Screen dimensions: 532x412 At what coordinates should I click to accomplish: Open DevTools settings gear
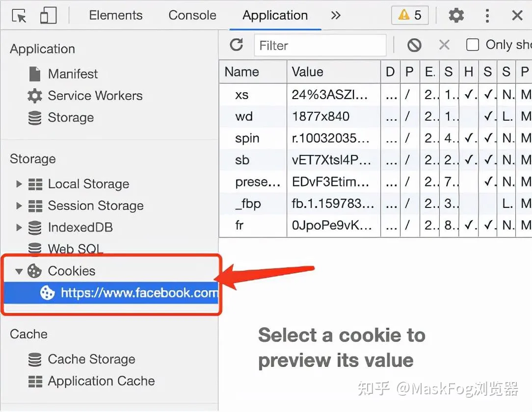click(456, 16)
